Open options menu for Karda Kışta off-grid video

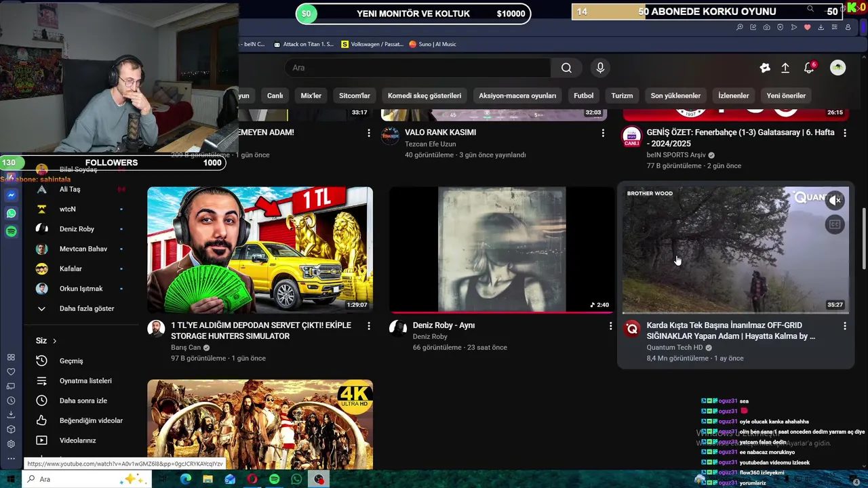click(845, 326)
